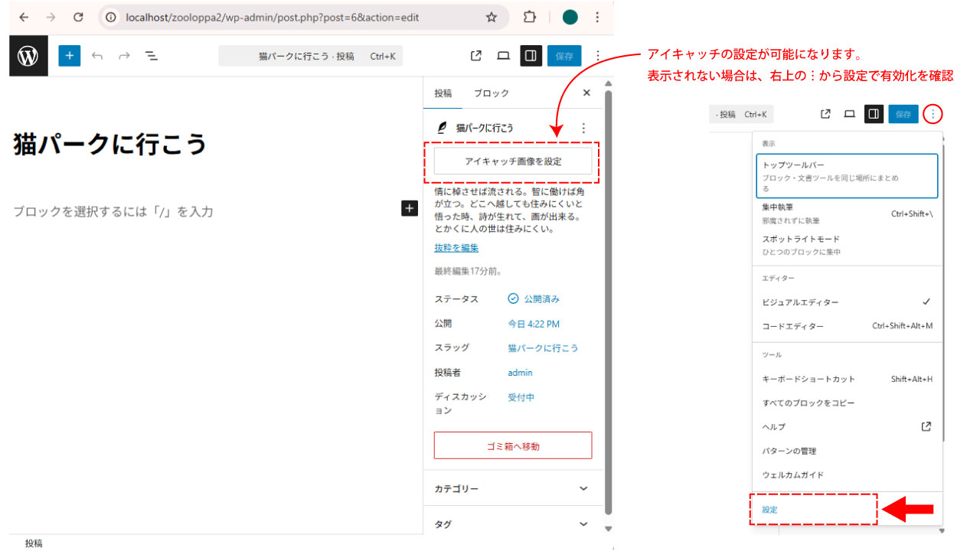Change publish date 今日 4:22 PM
This screenshot has width=980, height=551.
(x=534, y=324)
